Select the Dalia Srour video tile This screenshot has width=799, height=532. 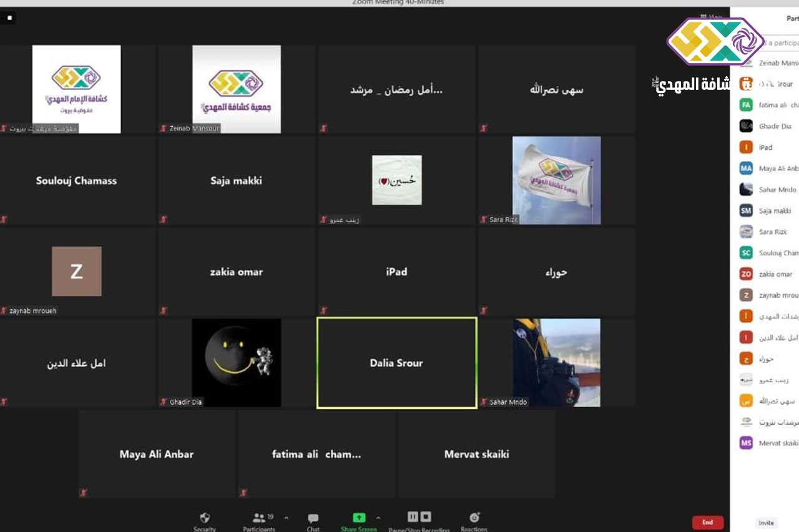tap(396, 362)
